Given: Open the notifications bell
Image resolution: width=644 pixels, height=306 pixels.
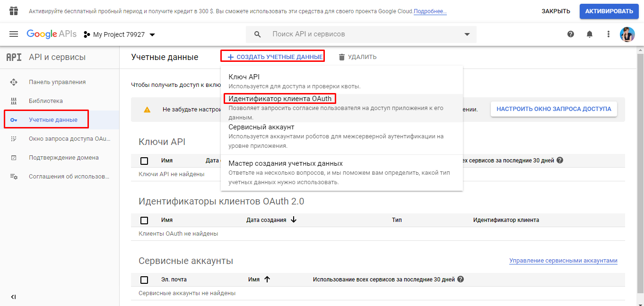Looking at the screenshot, I should click(x=590, y=34).
